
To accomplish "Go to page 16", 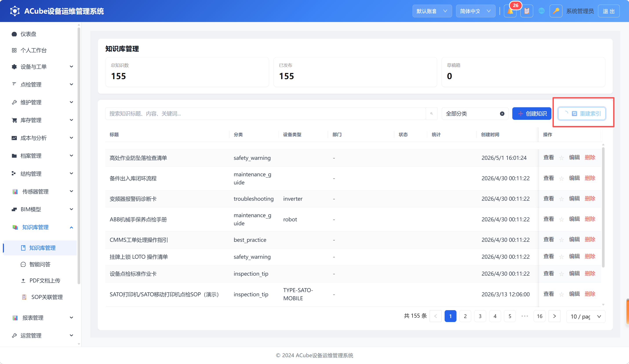I will [540, 316].
